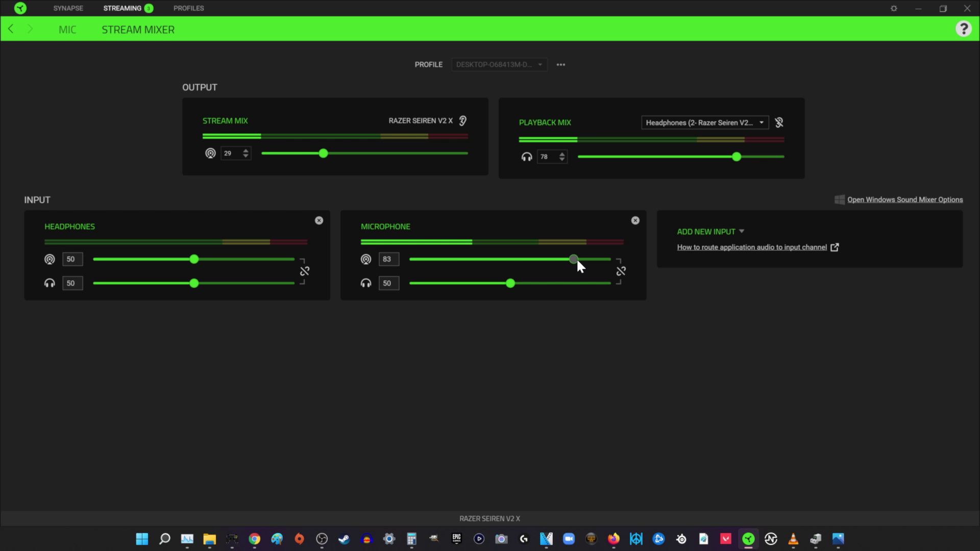Image resolution: width=980 pixels, height=551 pixels.
Task: Mute Microphone input stream broadcast icon
Action: click(366, 259)
